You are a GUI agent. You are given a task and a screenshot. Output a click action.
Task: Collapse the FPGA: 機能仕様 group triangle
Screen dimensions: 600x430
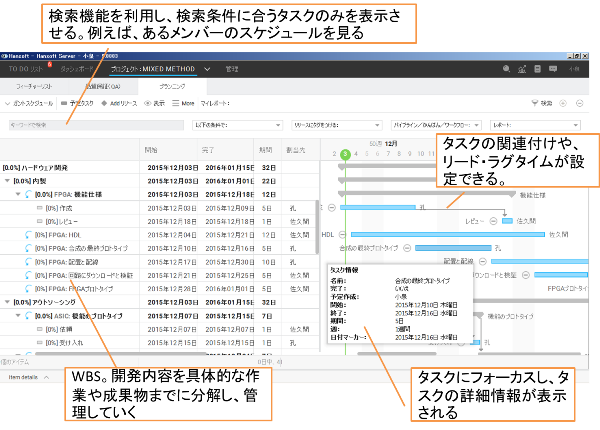click(x=18, y=194)
